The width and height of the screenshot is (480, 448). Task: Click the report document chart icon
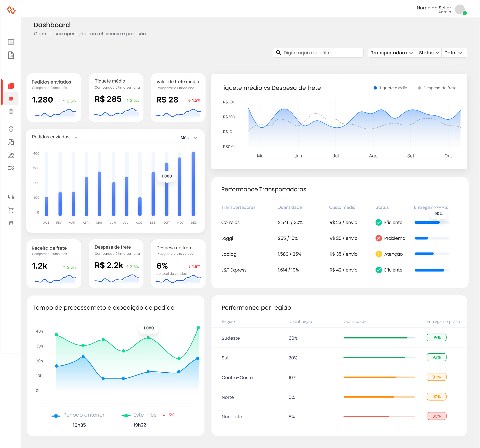[x=11, y=55]
